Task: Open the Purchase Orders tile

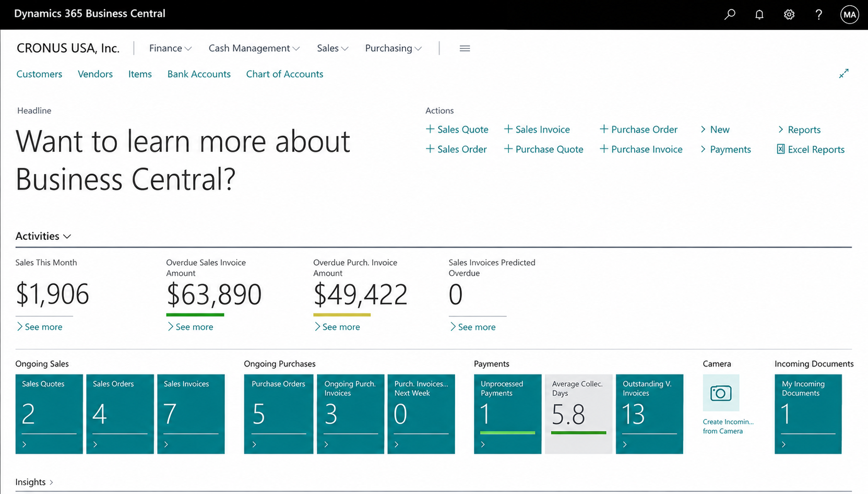Action: tap(279, 414)
